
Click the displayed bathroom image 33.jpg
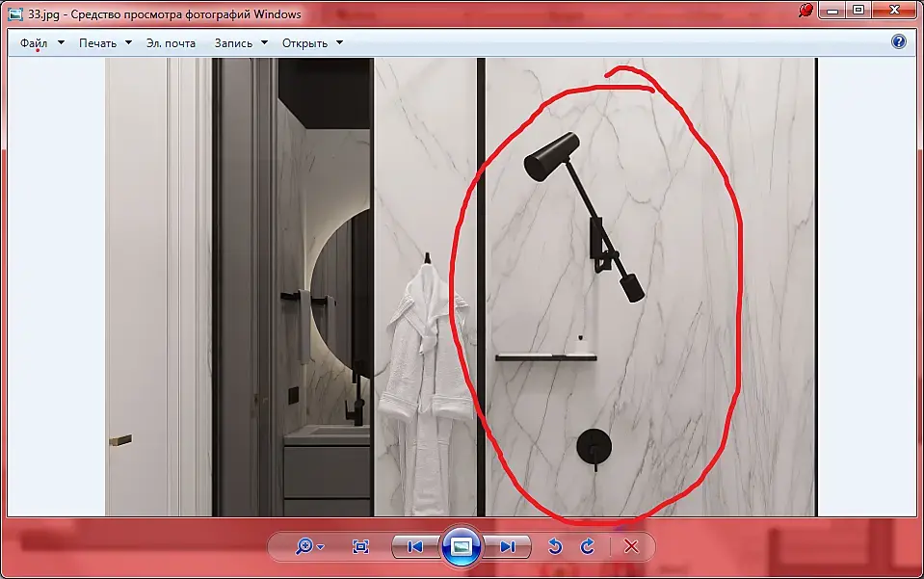point(462,287)
